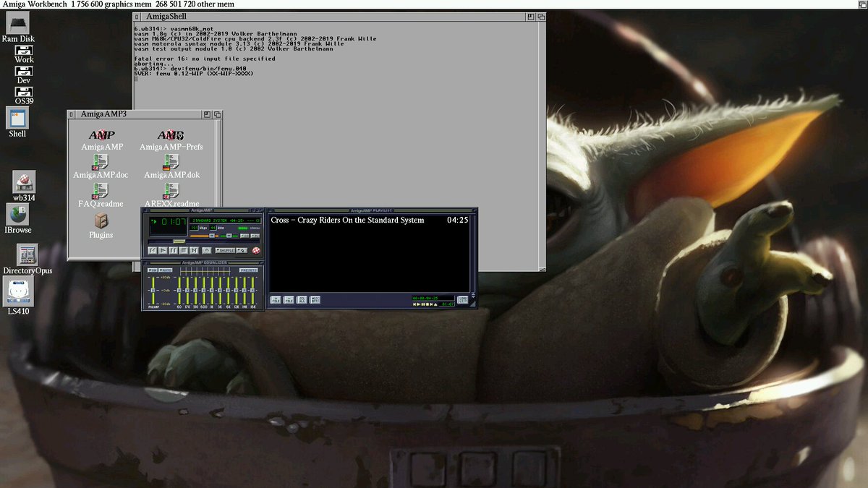Click the volume slider in AmigaAMP player
The width and height of the screenshot is (868, 488).
203,236
